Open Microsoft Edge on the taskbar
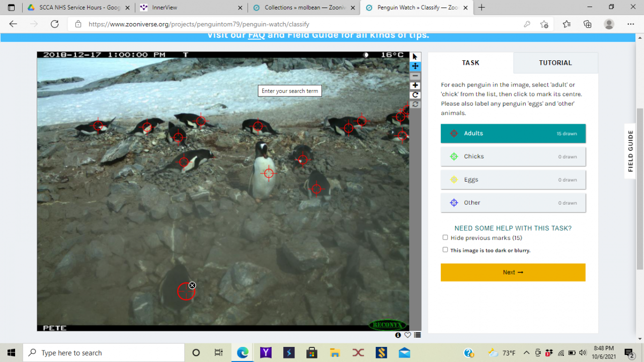 click(x=243, y=352)
